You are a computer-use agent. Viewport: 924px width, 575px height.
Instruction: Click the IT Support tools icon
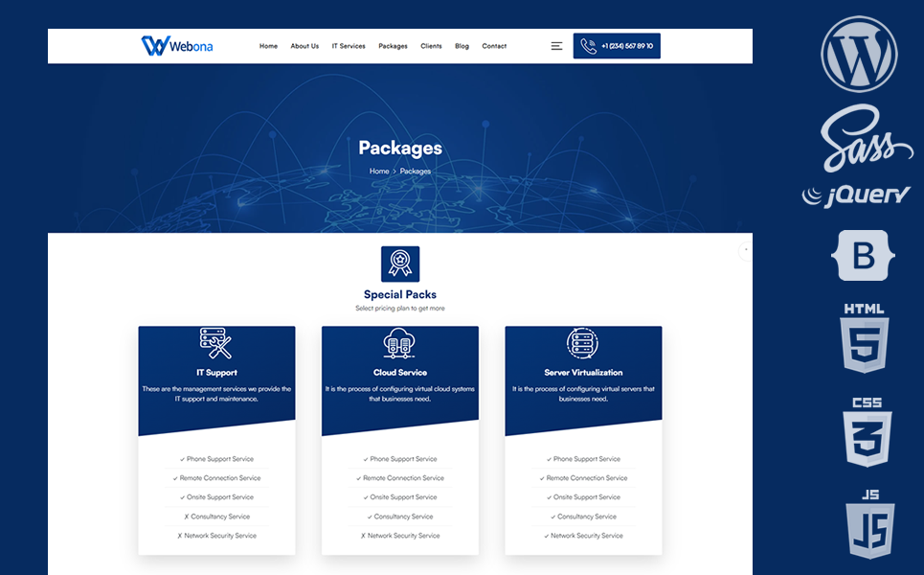[216, 343]
